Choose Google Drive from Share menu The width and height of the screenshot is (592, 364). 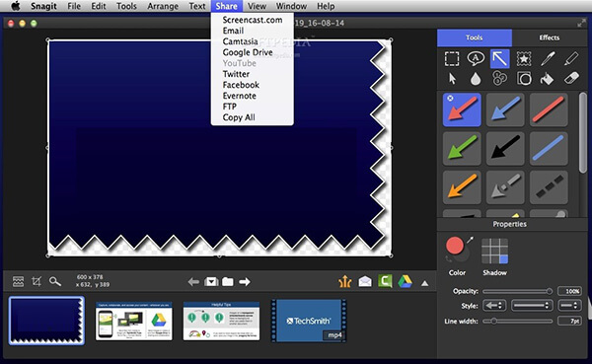point(253,52)
